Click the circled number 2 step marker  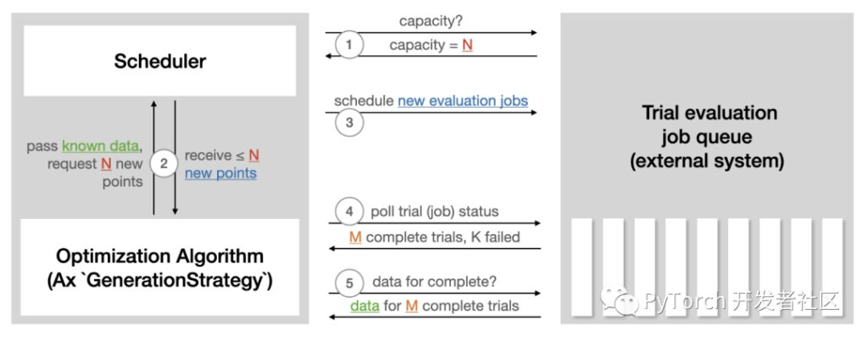(164, 164)
